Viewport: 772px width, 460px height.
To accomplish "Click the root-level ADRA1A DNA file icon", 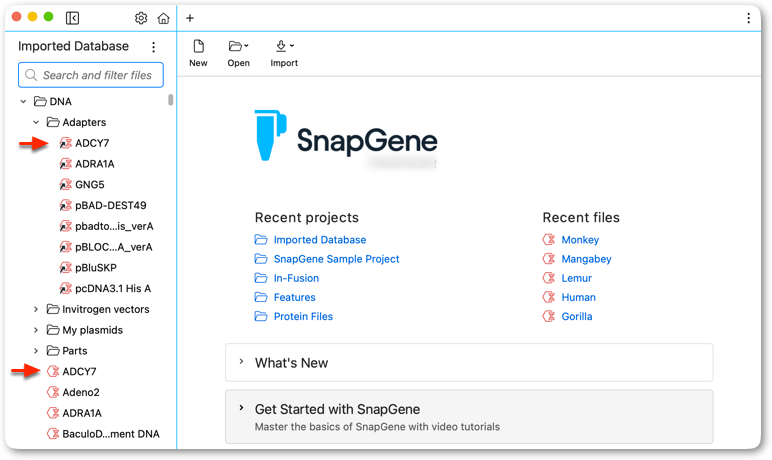I will click(53, 413).
